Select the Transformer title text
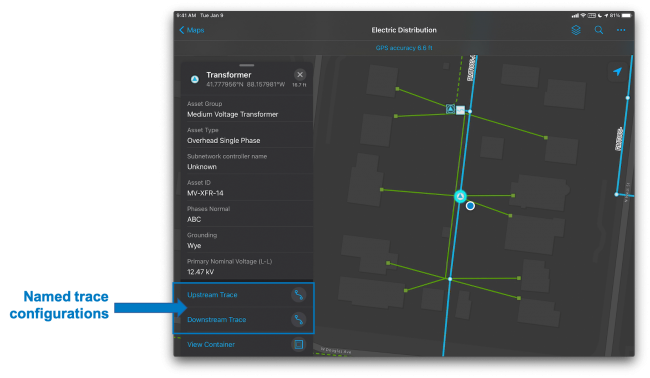The height and width of the screenshot is (378, 650). coord(229,75)
